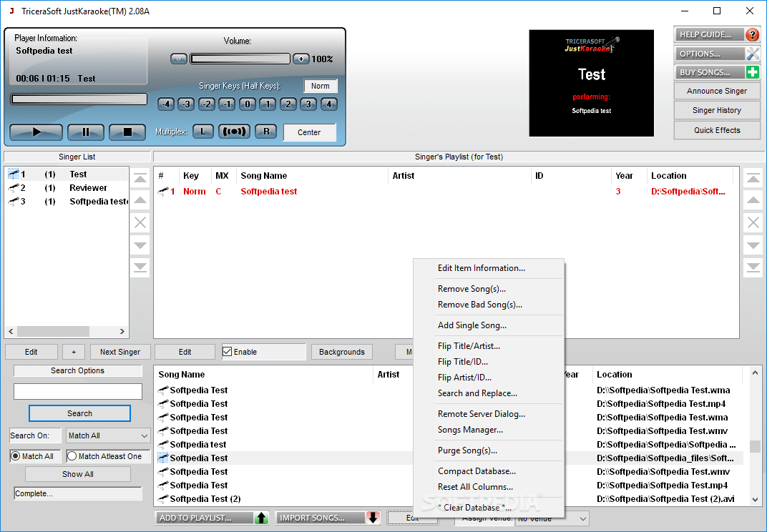Viewport: 767px width, 532px height.
Task: Select Compact Database in the menu
Action: [475, 471]
